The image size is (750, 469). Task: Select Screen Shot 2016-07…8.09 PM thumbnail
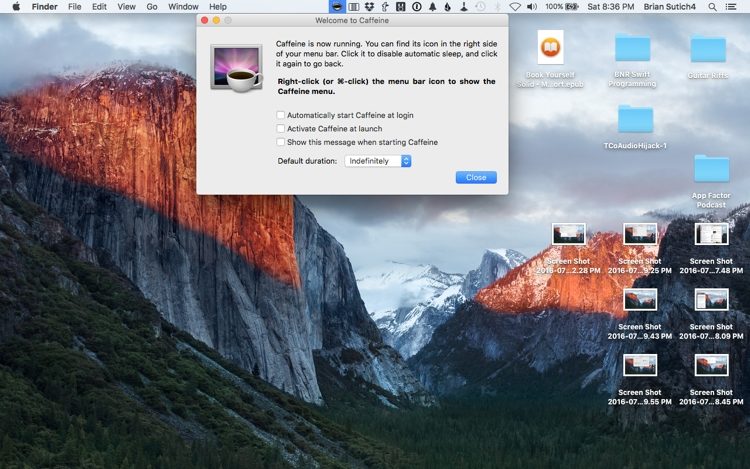tap(711, 300)
